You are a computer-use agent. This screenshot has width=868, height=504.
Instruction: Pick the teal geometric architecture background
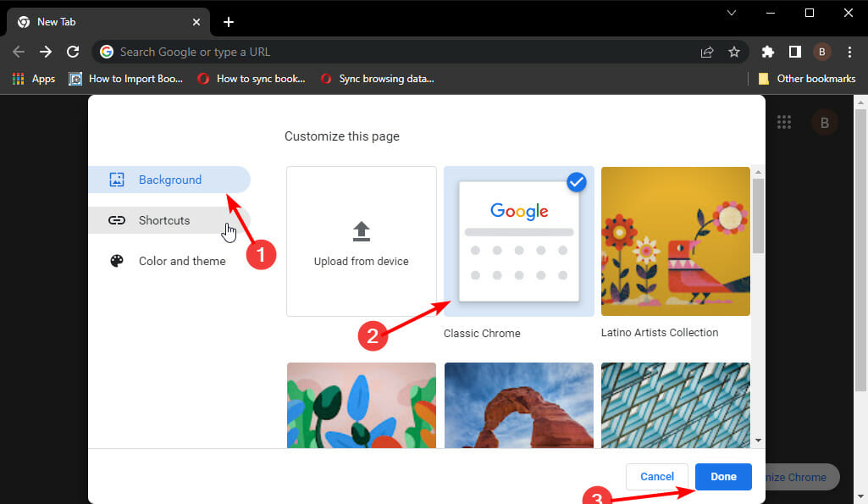(x=676, y=405)
